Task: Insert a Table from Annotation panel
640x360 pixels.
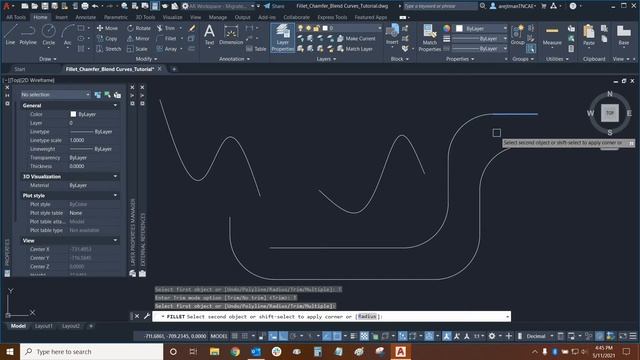Action: 256,49
